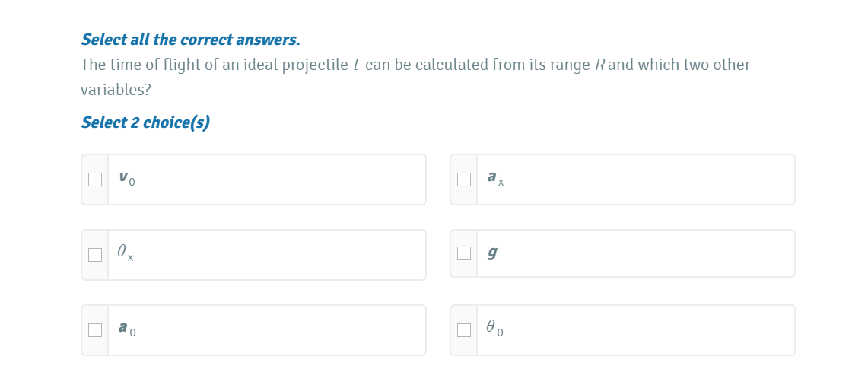This screenshot has width=868, height=385.
Task: Check the v₀ answer checkbox
Action: click(95, 180)
